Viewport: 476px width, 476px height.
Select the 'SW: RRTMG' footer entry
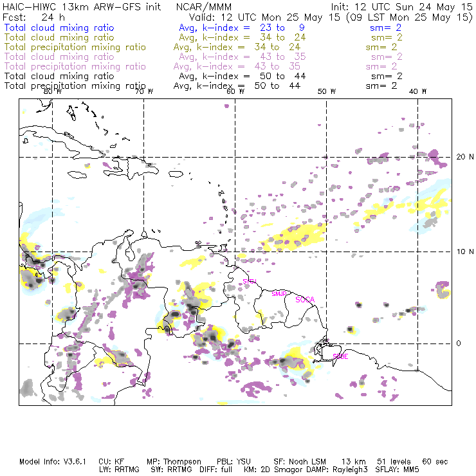click(x=172, y=470)
